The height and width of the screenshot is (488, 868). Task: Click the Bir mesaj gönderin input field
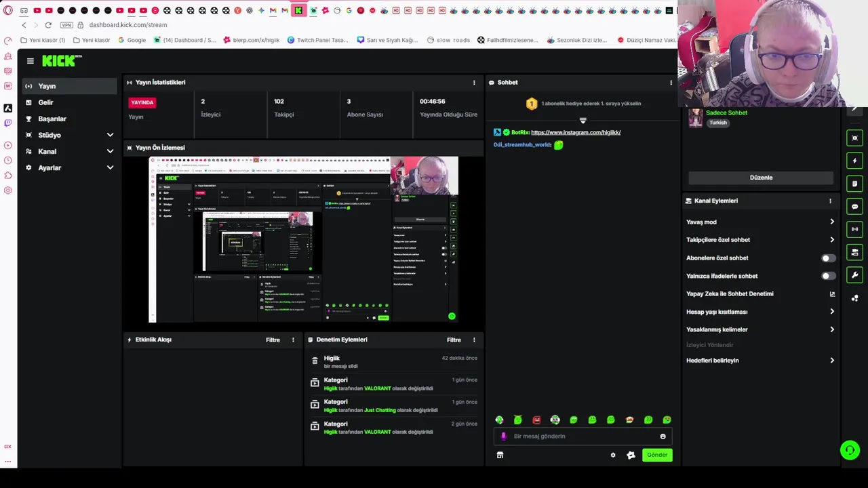[x=583, y=436]
